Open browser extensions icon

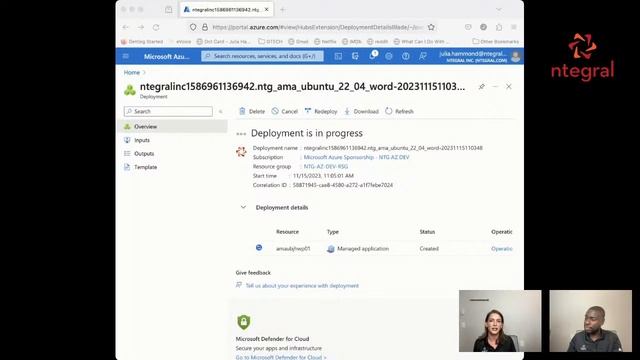(x=499, y=27)
